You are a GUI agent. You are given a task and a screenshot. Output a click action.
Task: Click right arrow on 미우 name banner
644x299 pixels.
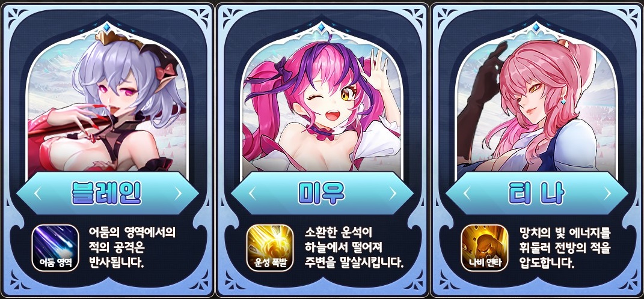click(x=393, y=193)
